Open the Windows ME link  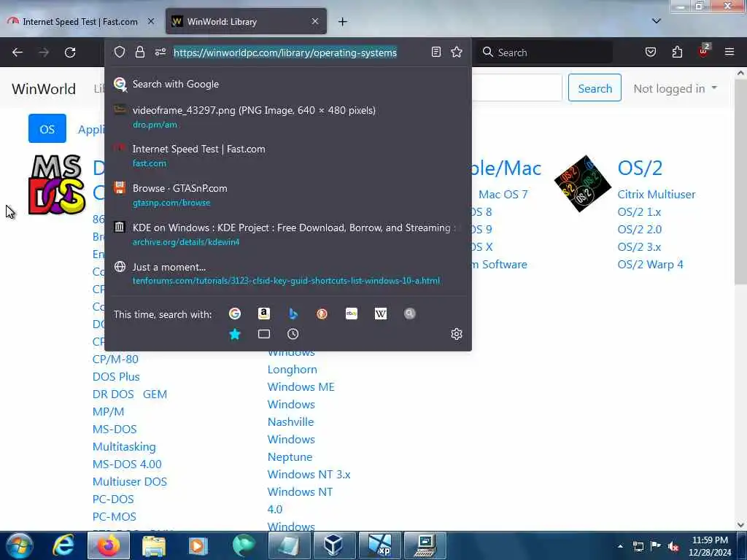pyautogui.click(x=301, y=386)
